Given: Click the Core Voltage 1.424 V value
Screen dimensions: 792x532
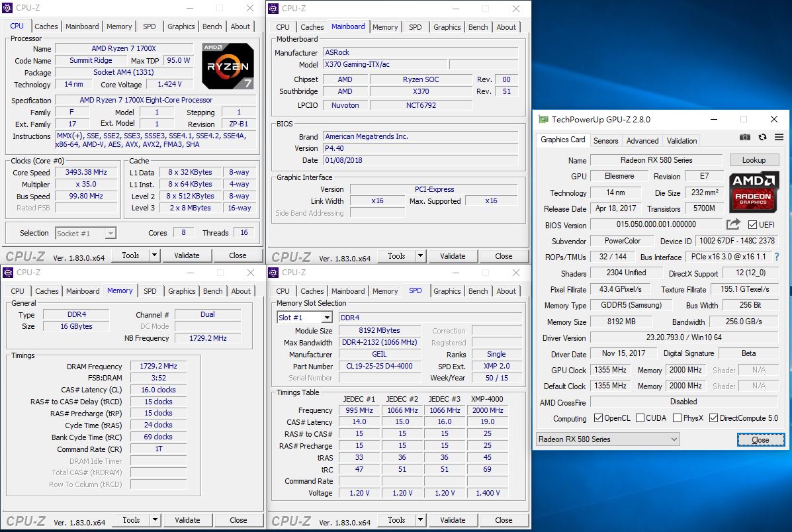Looking at the screenshot, I should tap(169, 84).
